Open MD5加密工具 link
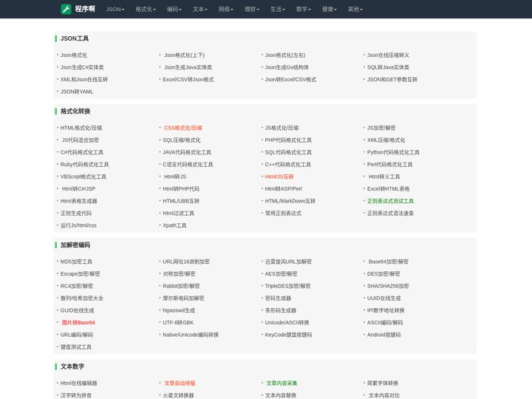 (x=76, y=262)
